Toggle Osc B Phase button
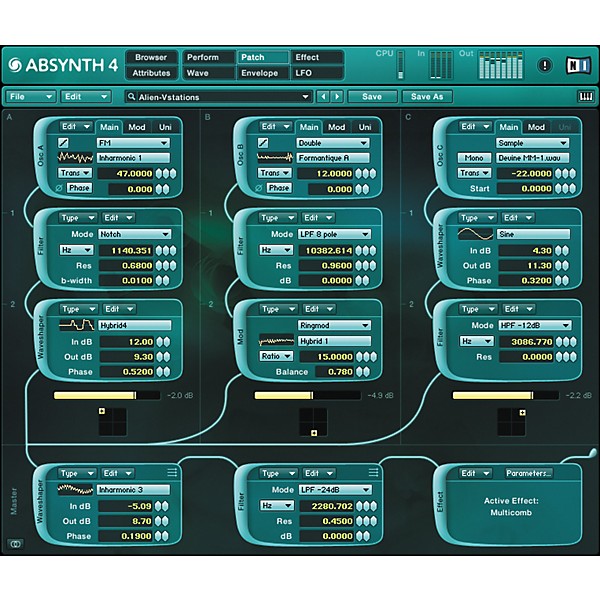 tap(279, 188)
